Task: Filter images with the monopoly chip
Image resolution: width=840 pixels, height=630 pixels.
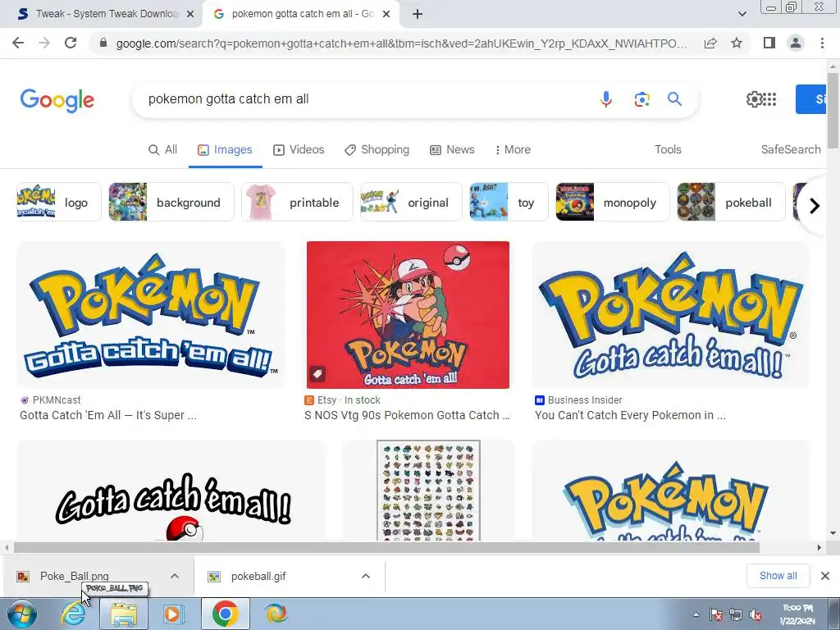Action: click(612, 202)
